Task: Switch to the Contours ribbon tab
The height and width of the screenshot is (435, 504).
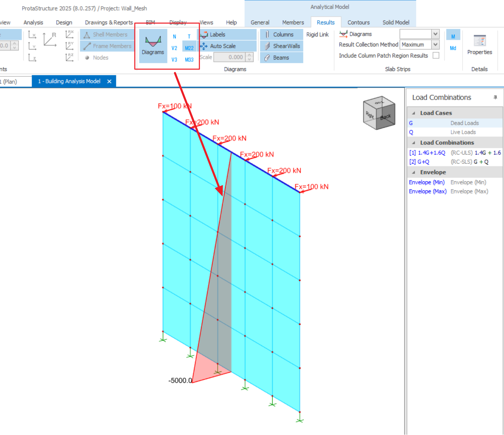Action: (358, 22)
